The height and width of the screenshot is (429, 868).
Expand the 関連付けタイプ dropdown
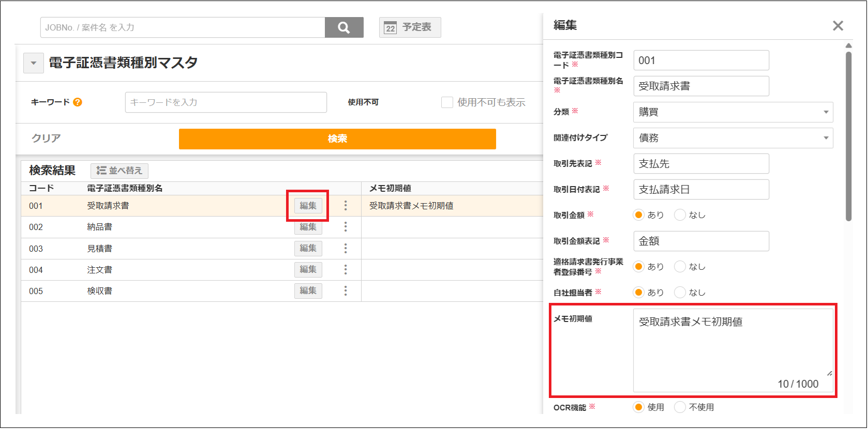732,138
